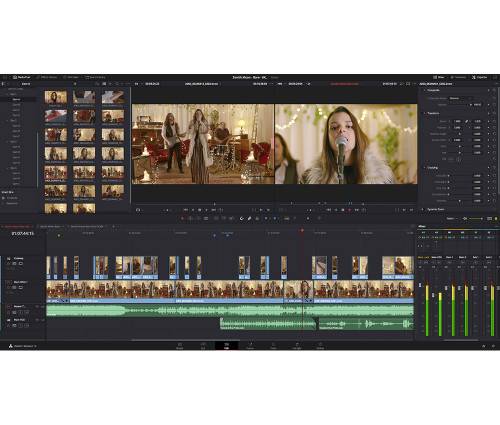Adjust the monitor volume slider above mixer

(x=476, y=219)
